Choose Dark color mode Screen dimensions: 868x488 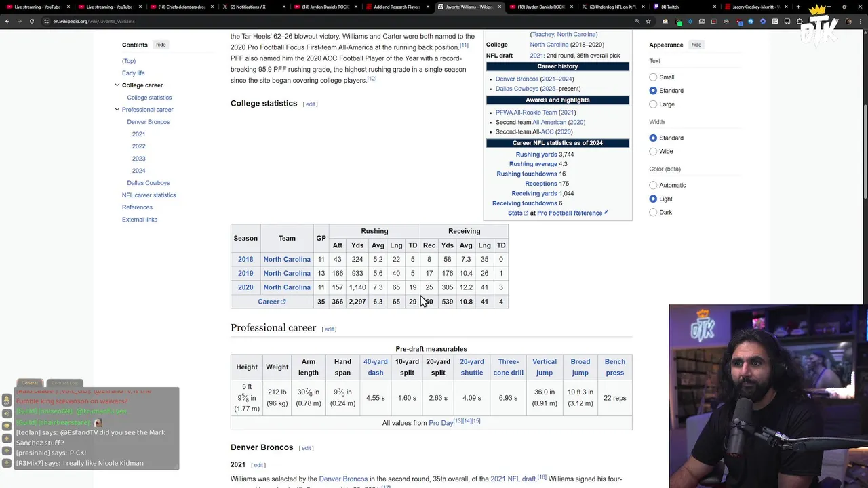[x=653, y=212]
